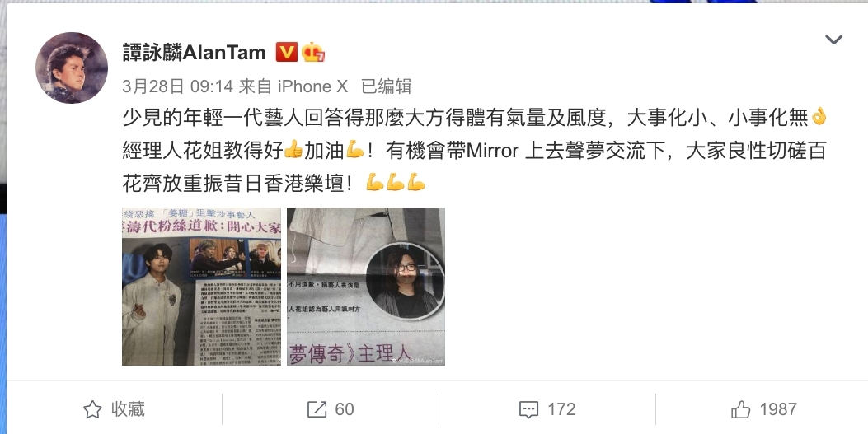
Task: Open the 3月28日 09:14 timestamp link
Action: coord(176,86)
